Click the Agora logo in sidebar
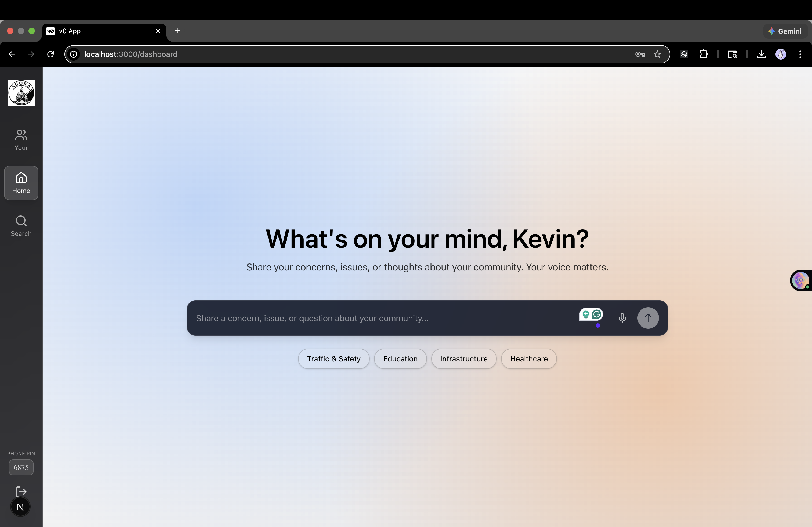812x527 pixels. 21,93
